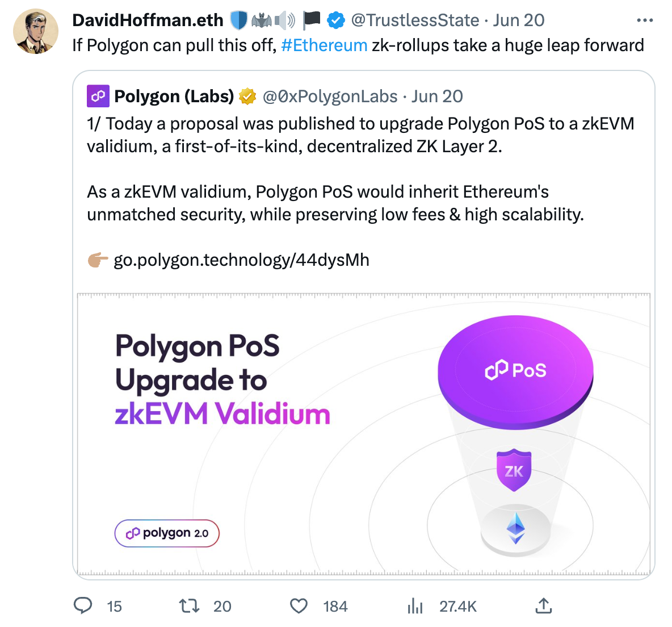Screen dimensions: 672x627
Task: Click Polygon Labs purple logo avatar
Action: [98, 97]
